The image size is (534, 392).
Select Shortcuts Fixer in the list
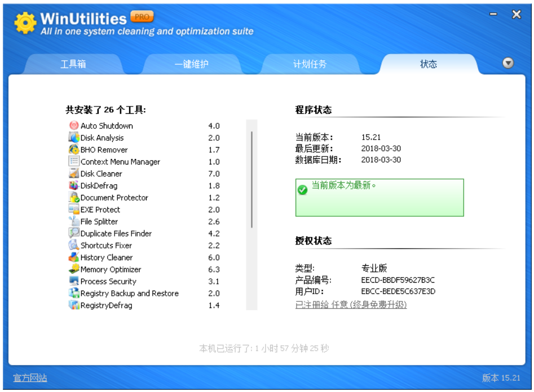click(106, 246)
